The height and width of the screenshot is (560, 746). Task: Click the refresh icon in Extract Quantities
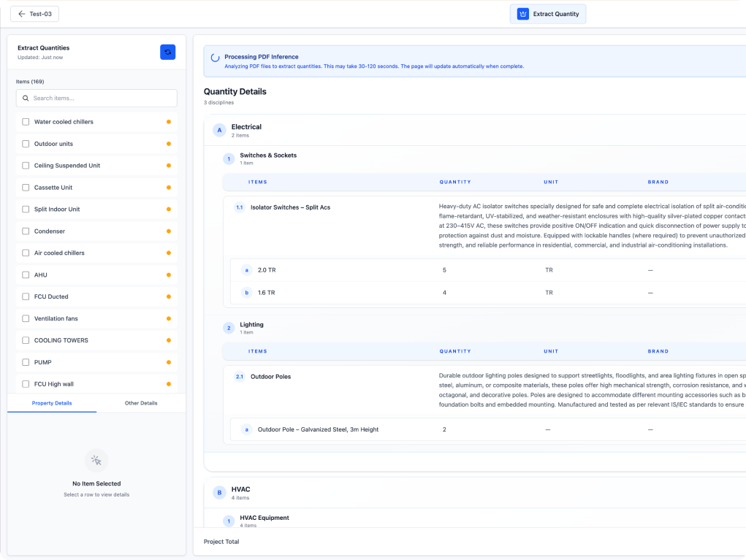point(167,52)
